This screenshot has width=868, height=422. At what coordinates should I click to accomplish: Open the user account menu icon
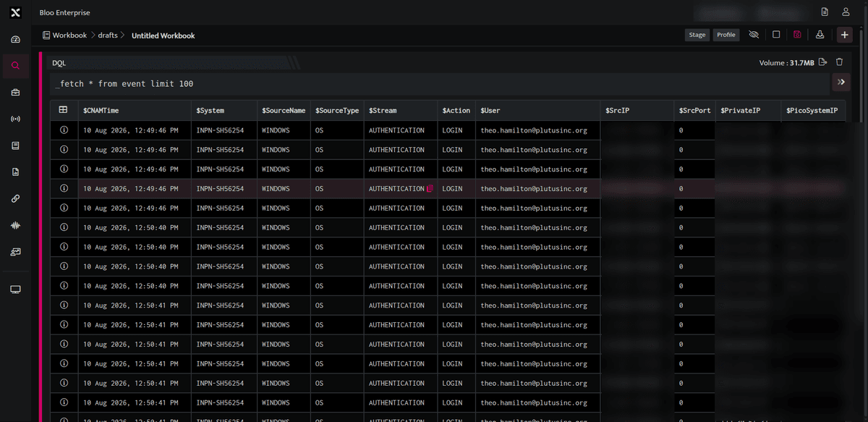click(846, 12)
